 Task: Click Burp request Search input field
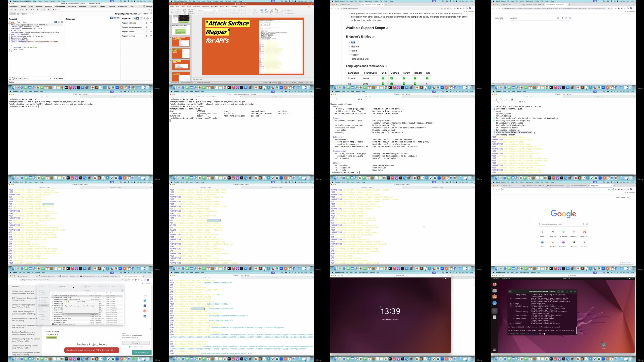coord(37,78)
